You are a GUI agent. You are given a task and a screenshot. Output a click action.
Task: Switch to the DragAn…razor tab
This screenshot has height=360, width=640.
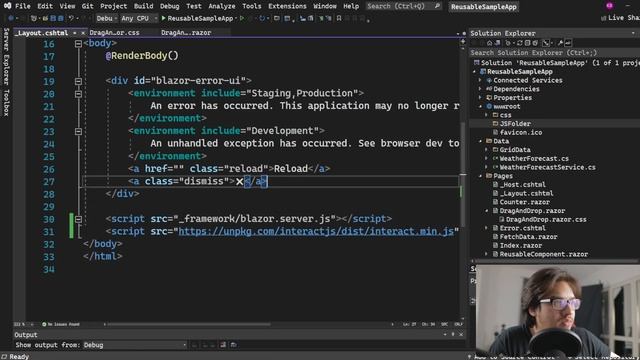click(x=186, y=32)
